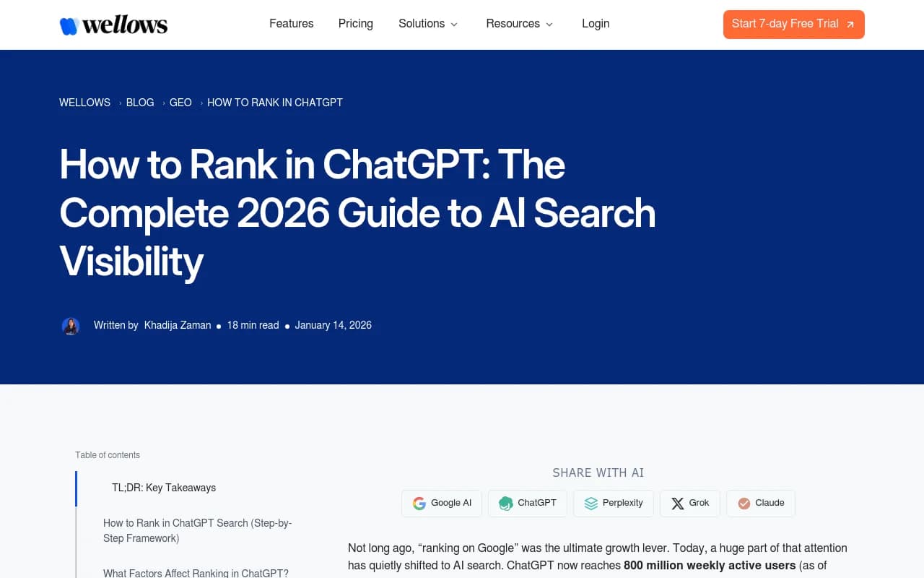924x578 pixels.
Task: Click the Claude icon in share row
Action: [x=744, y=503]
